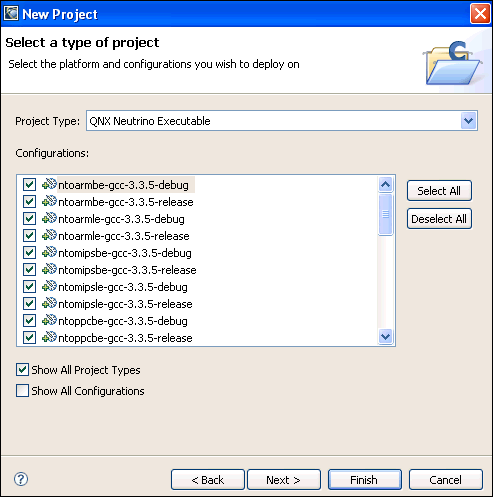
Task: Click the ntomipsle-gcc-3.3.5-release configuration icon
Action: (x=49, y=303)
